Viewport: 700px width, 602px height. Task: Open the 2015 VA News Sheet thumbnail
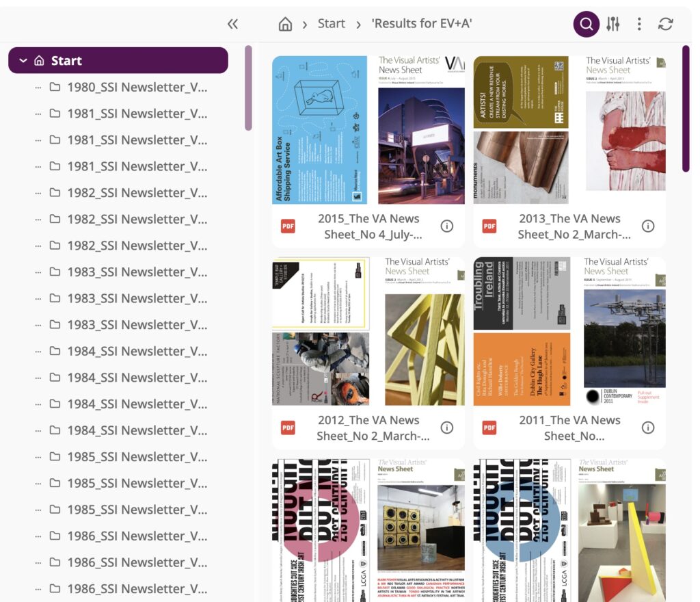tap(368, 130)
